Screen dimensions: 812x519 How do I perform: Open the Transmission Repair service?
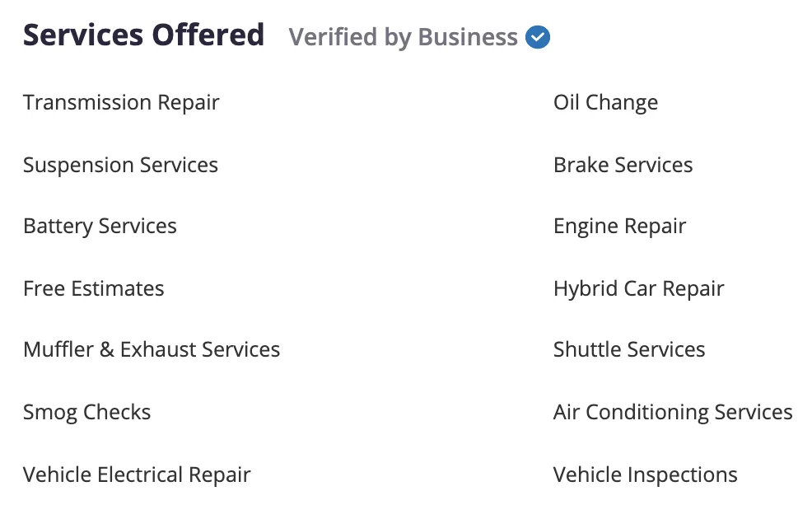point(121,102)
